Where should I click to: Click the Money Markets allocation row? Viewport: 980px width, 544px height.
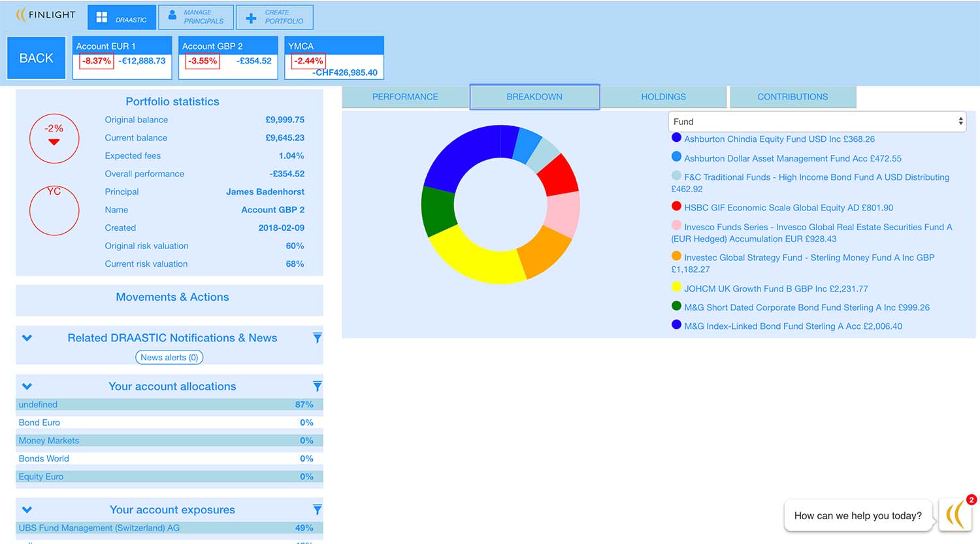(x=169, y=441)
